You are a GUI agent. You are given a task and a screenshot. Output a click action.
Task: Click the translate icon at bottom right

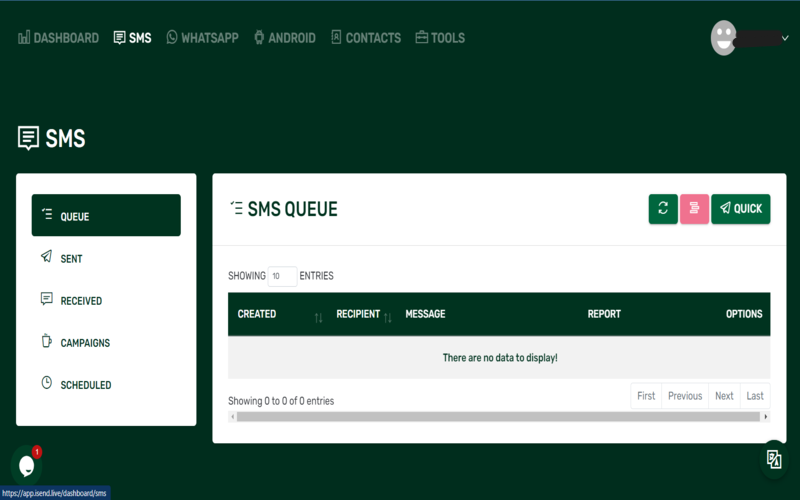pyautogui.click(x=773, y=459)
